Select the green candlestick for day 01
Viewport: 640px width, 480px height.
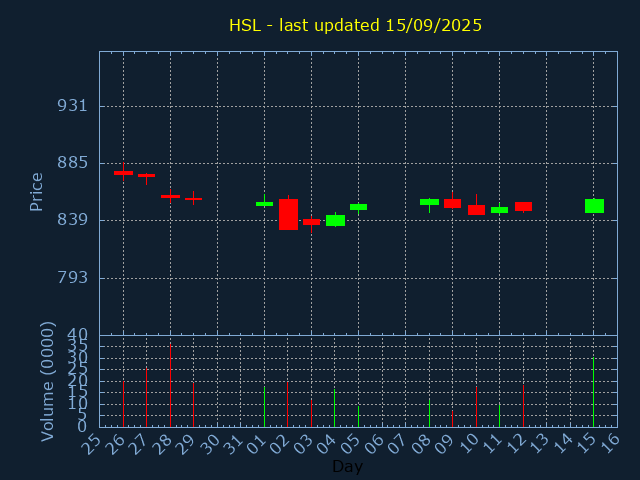point(264,204)
